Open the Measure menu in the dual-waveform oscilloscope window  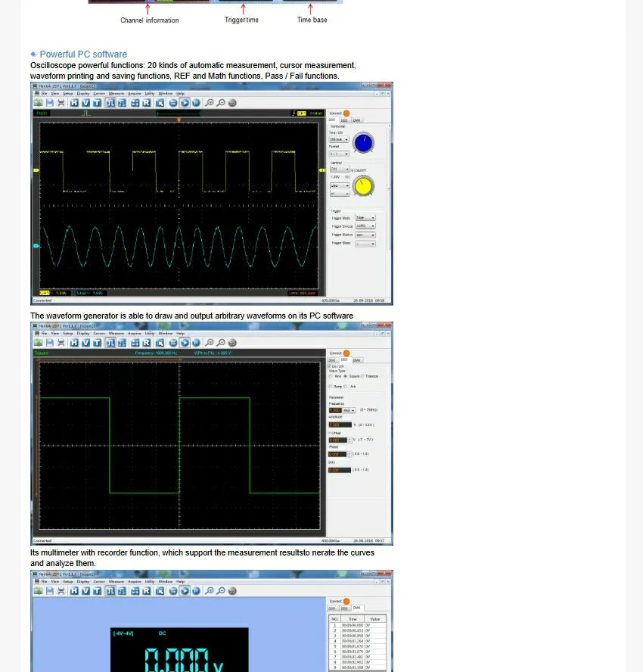pyautogui.click(x=116, y=93)
